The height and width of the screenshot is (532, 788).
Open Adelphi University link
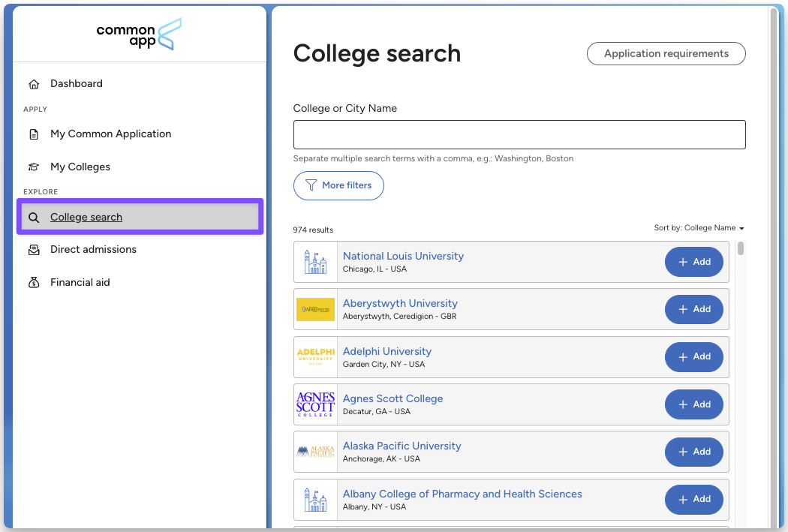click(387, 351)
